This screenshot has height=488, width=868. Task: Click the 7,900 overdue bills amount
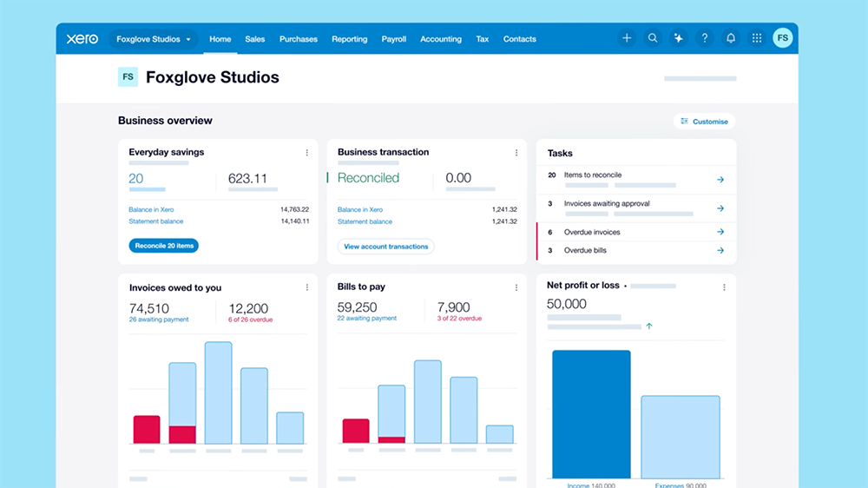pyautogui.click(x=453, y=307)
